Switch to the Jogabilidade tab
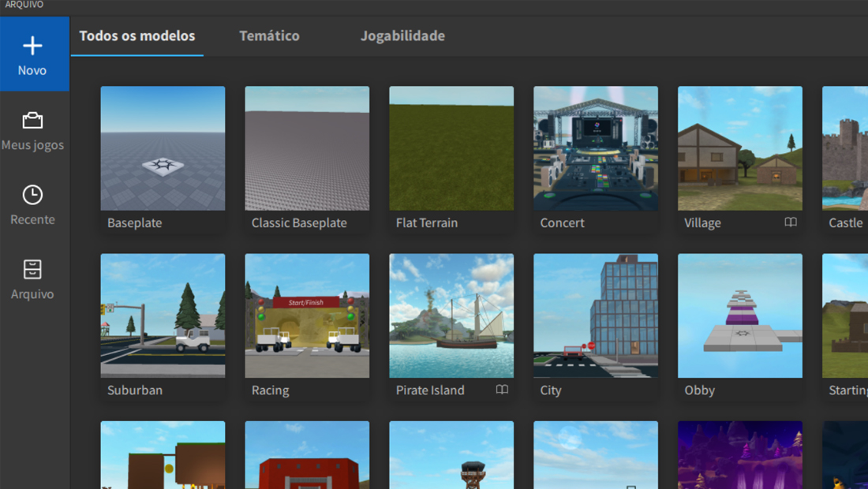This screenshot has height=489, width=868. tap(402, 36)
